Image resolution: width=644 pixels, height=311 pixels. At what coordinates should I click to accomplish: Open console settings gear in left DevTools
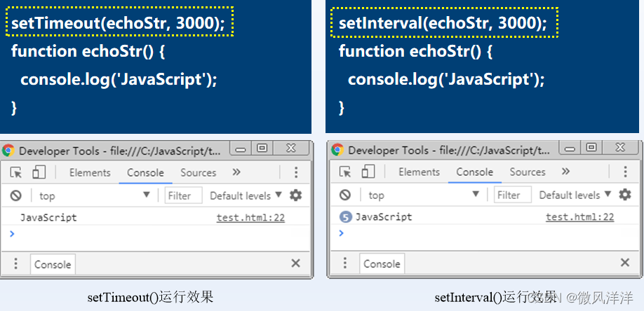click(296, 195)
